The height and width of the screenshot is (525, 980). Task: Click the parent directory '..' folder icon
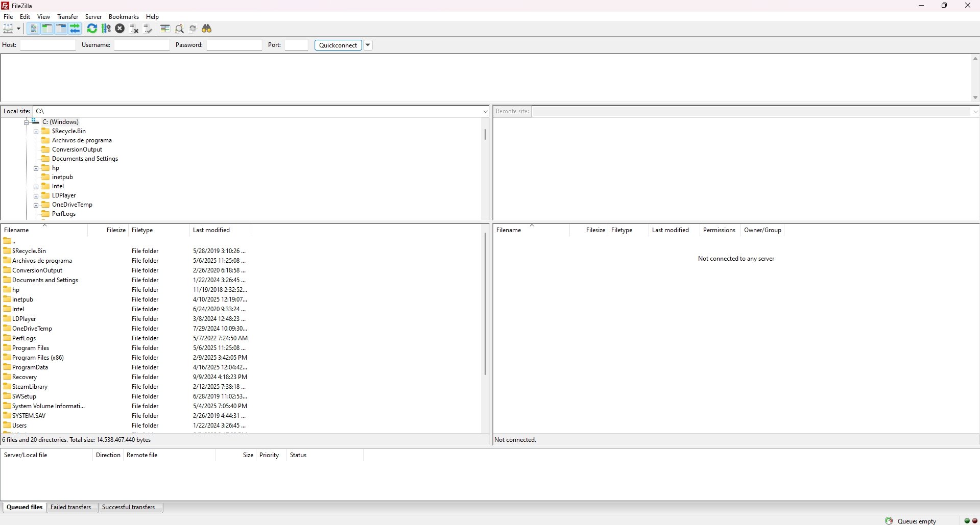coord(7,241)
